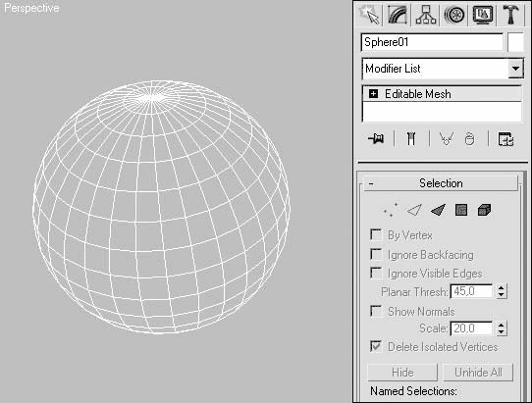Toggle the Ignore Backfacing checkbox
The height and width of the screenshot is (403, 532).
pos(376,254)
